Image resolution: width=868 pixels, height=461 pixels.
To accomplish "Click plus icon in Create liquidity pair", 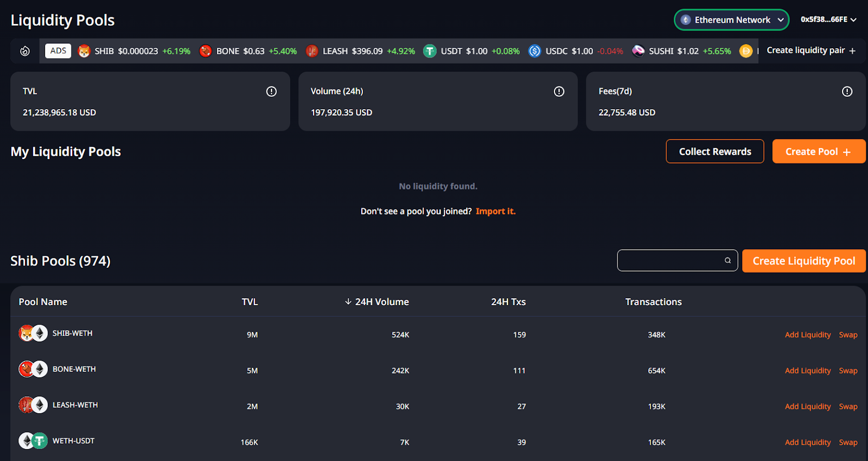I will pos(852,50).
